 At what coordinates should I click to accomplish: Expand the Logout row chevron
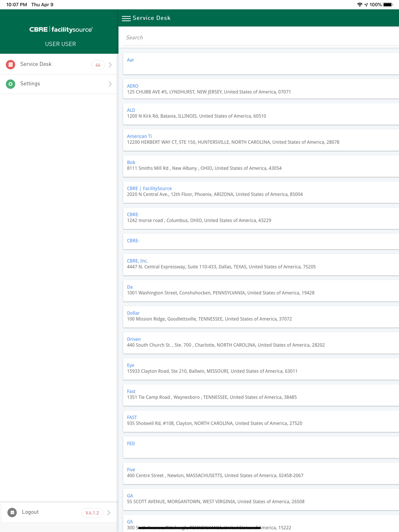tap(109, 513)
